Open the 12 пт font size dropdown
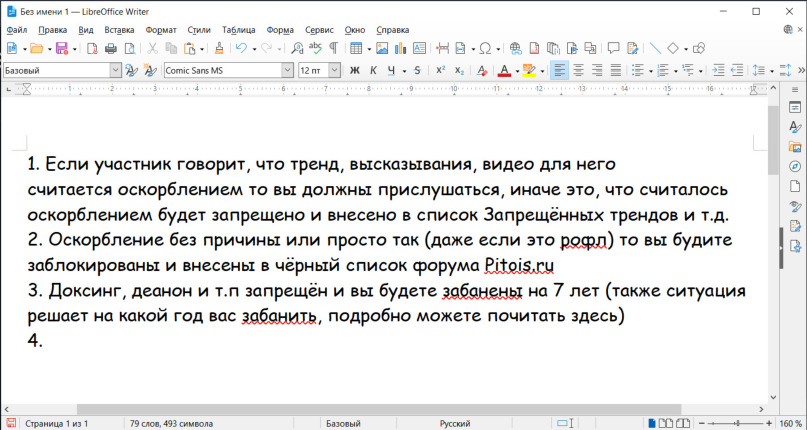The width and height of the screenshot is (807, 430). 335,70
